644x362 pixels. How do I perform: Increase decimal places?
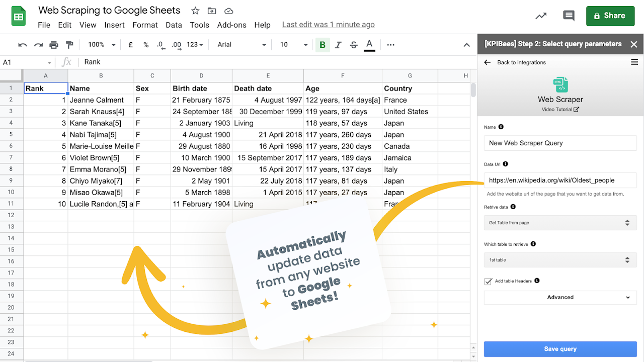click(x=176, y=45)
